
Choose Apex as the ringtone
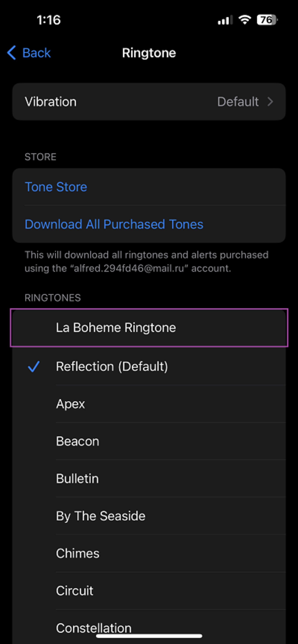click(71, 404)
